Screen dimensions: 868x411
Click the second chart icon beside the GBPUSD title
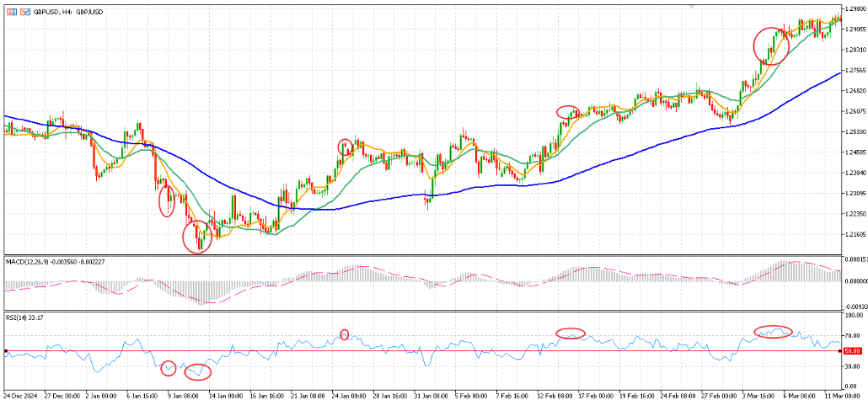(x=23, y=13)
